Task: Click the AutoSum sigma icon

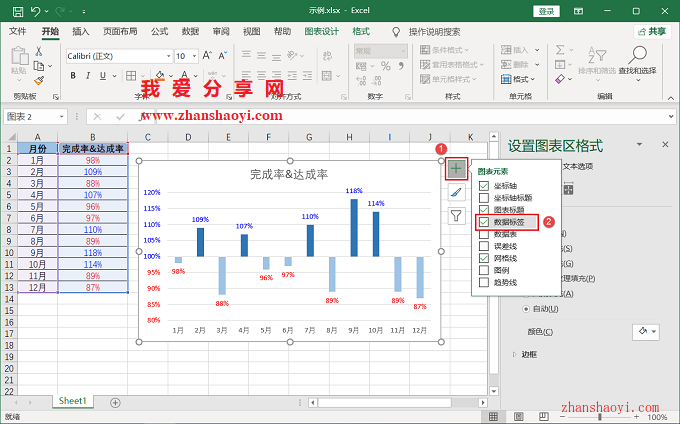Action: pos(560,50)
